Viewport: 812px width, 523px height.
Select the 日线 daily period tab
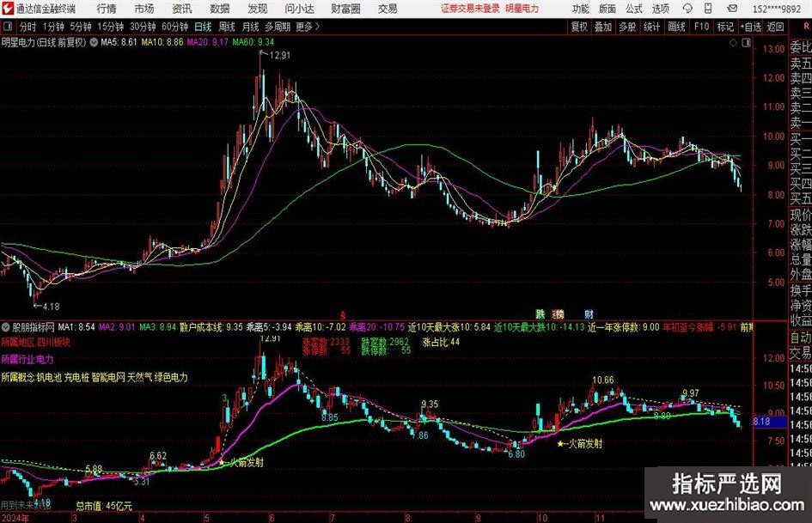(x=203, y=27)
